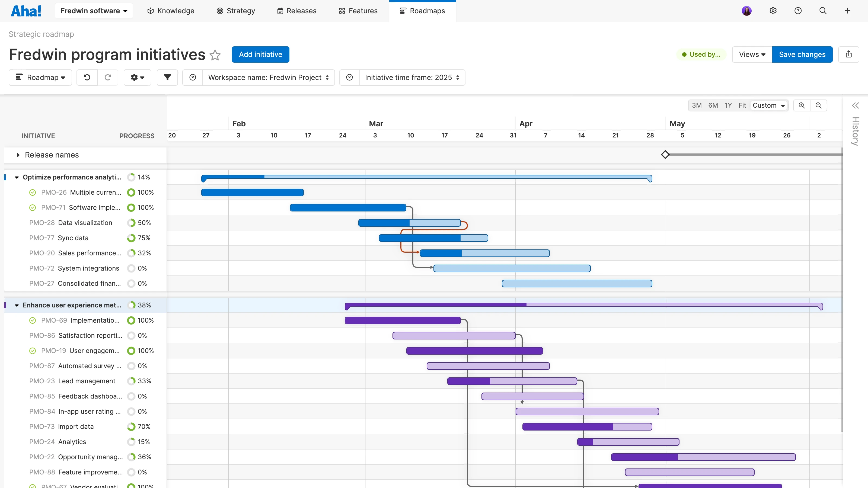The height and width of the screenshot is (488, 868).
Task: Switch to the Features tab
Action: (x=358, y=11)
